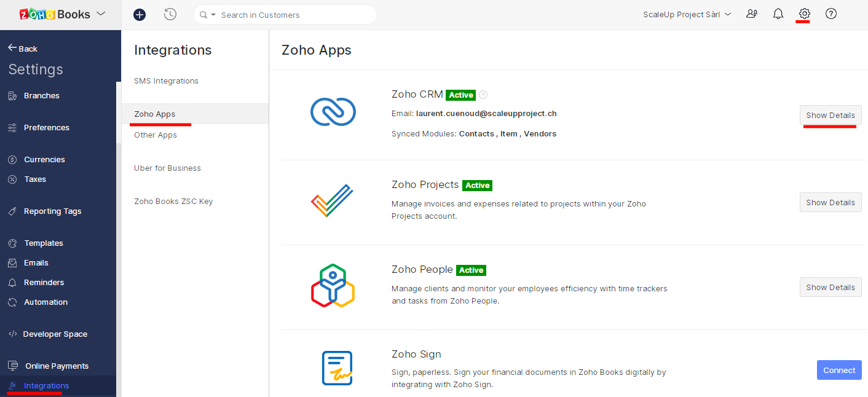Expand the Zoho Books app switcher dropdown
The width and height of the screenshot is (868, 397).
point(101,14)
